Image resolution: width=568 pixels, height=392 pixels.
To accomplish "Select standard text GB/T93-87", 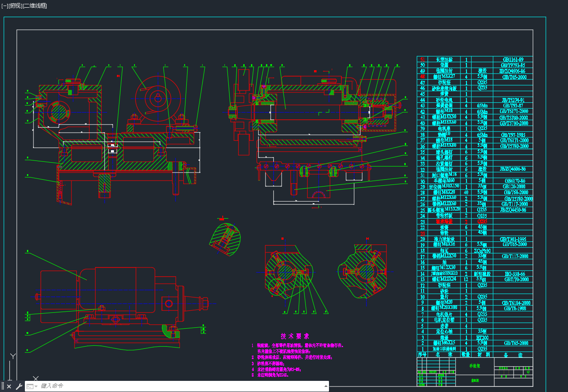I will click(513, 106).
